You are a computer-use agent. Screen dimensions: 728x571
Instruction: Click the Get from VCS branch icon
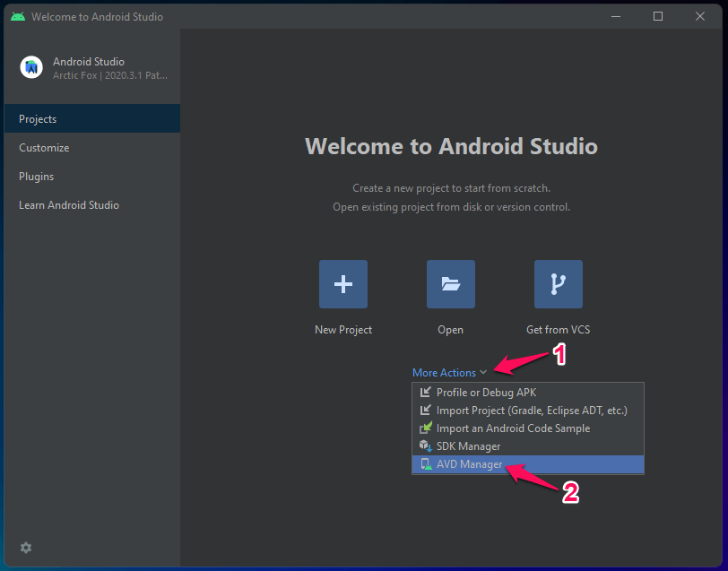[x=559, y=284]
